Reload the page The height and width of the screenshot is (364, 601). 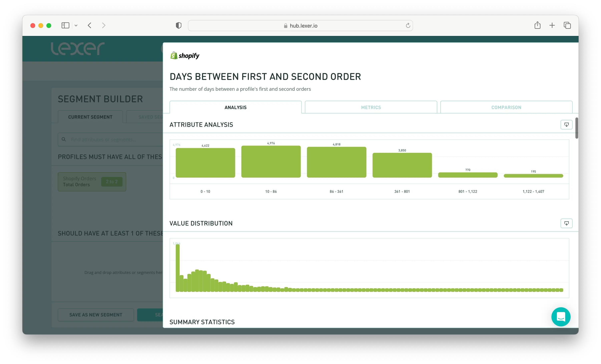pos(408,25)
